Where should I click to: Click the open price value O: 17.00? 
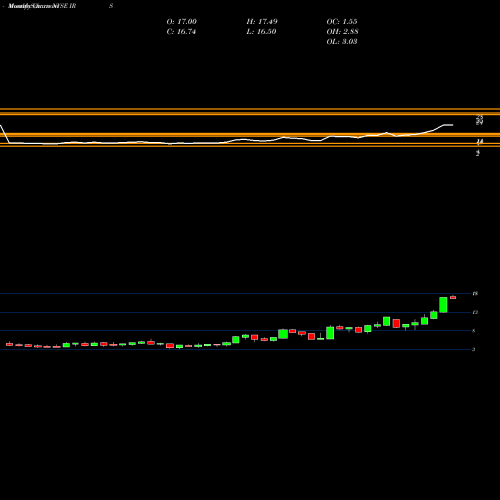pyautogui.click(x=182, y=22)
